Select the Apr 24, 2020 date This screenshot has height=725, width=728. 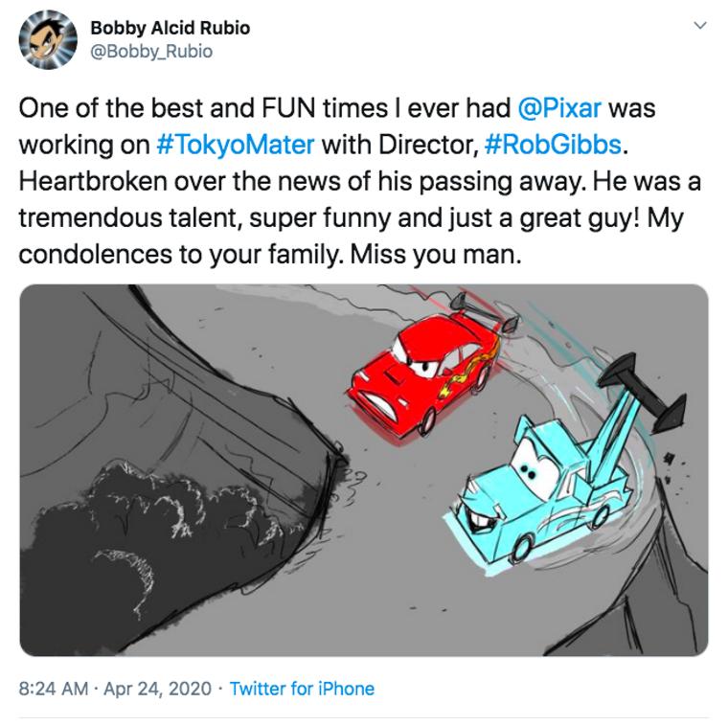tap(157, 689)
